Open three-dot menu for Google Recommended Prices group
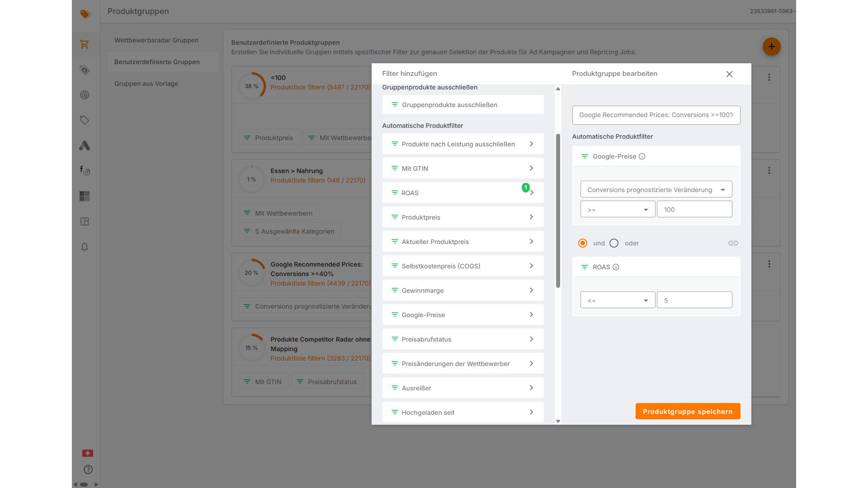 point(769,263)
